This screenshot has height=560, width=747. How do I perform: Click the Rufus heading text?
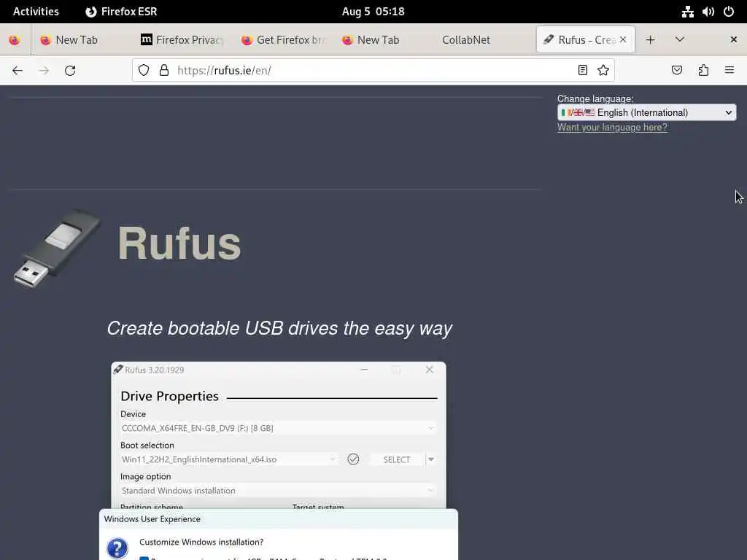(x=179, y=244)
